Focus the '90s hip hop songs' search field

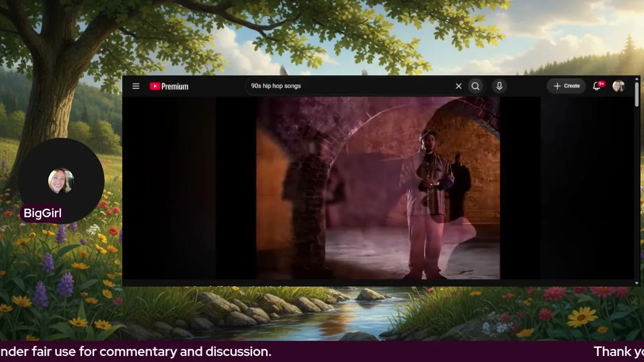coord(350,86)
